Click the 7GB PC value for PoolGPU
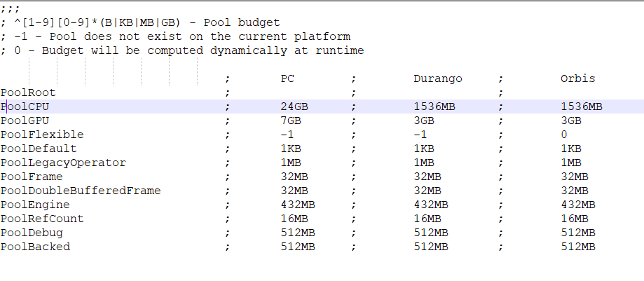The image size is (644, 281). tap(290, 121)
